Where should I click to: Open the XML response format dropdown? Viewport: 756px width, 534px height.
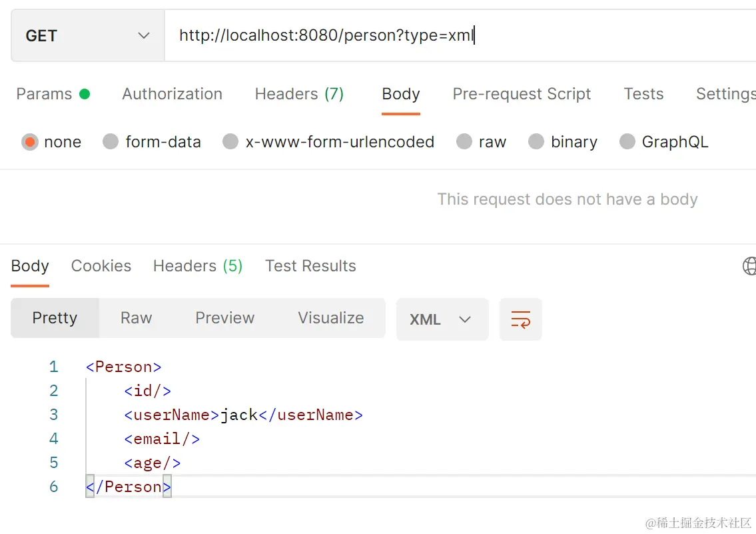(442, 319)
